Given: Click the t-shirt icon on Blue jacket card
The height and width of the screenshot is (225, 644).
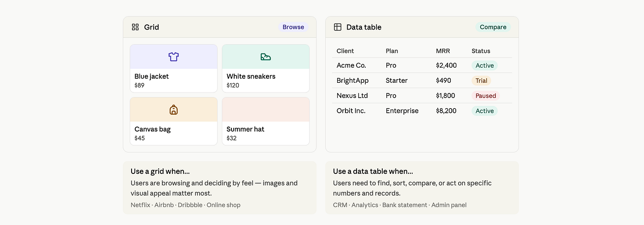Looking at the screenshot, I should tap(173, 57).
